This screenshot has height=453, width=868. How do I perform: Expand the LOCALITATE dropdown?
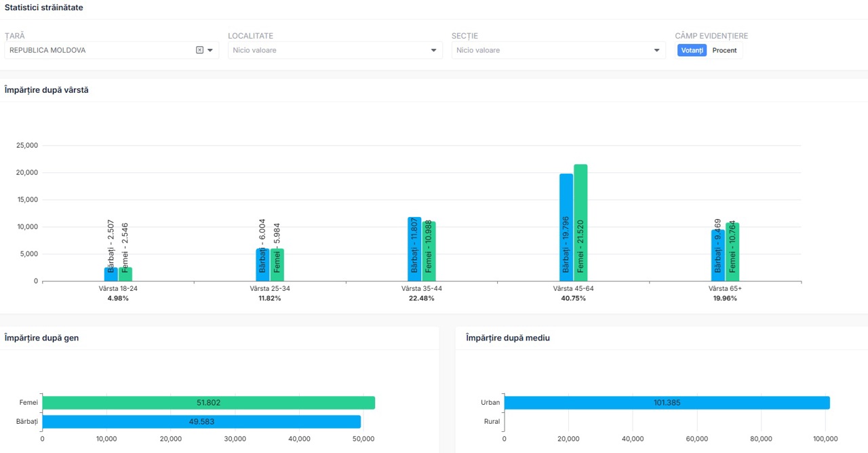(x=433, y=50)
